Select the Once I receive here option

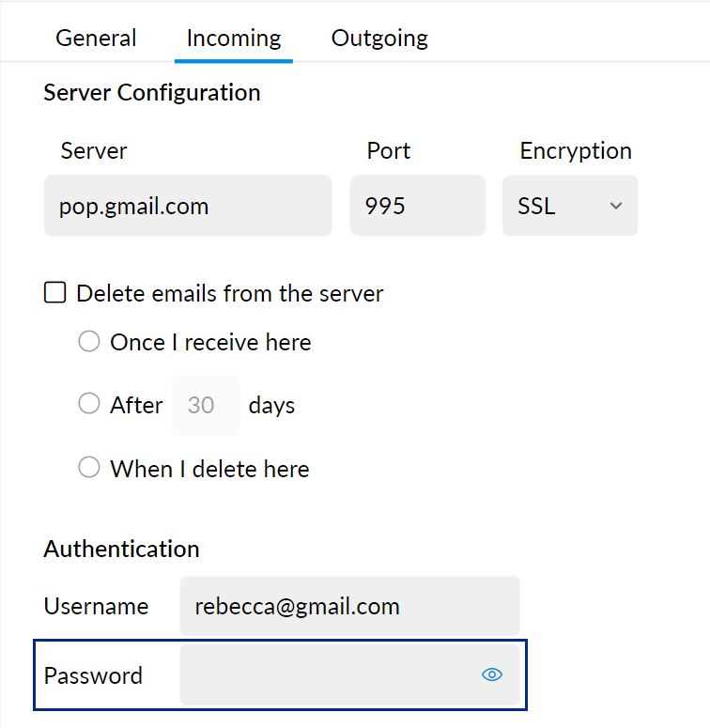tap(89, 342)
